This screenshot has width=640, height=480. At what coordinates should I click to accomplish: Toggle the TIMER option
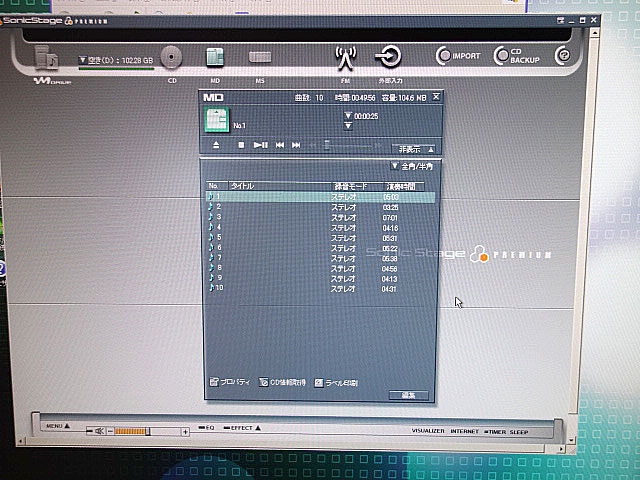(x=495, y=431)
